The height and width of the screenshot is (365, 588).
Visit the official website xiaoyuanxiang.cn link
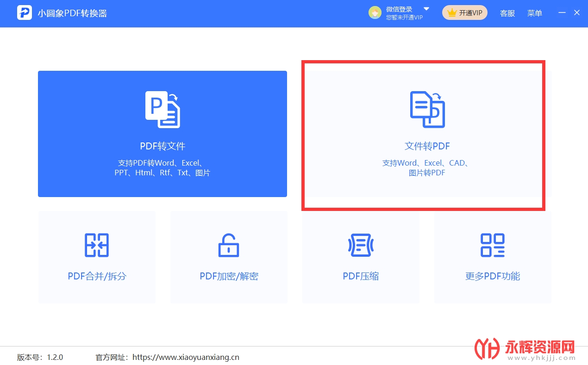point(186,357)
